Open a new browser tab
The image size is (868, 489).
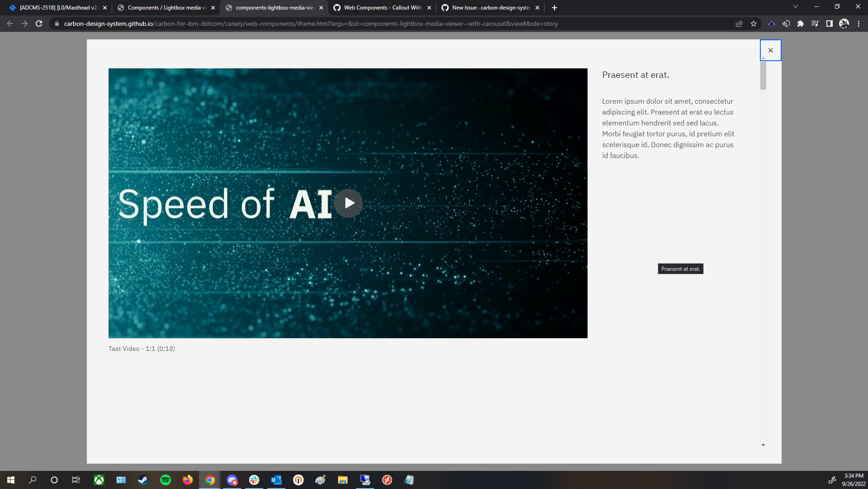(554, 8)
